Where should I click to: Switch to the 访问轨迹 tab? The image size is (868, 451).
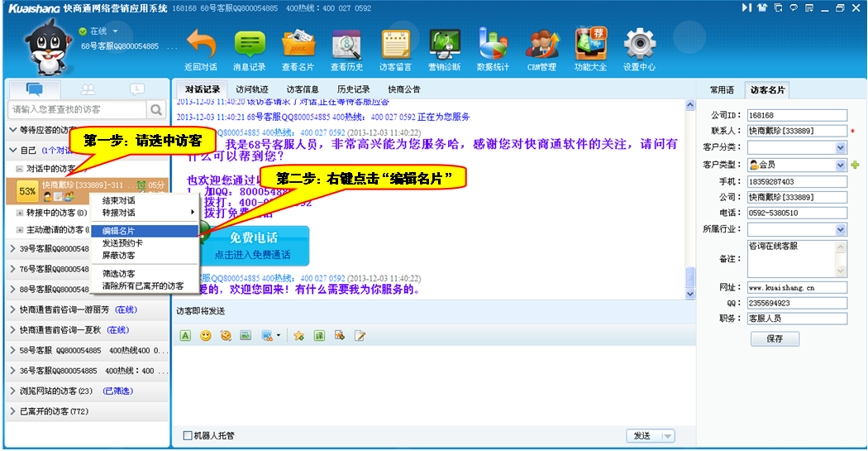point(251,89)
